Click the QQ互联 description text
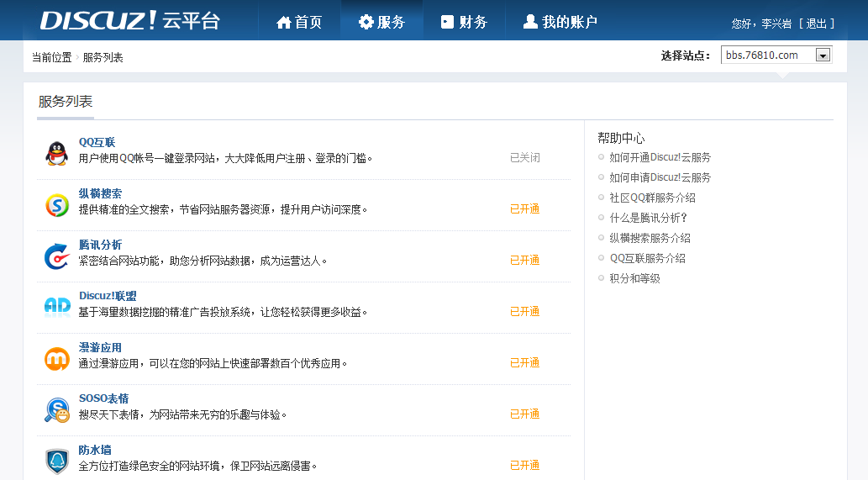868x480 pixels. pos(225,158)
